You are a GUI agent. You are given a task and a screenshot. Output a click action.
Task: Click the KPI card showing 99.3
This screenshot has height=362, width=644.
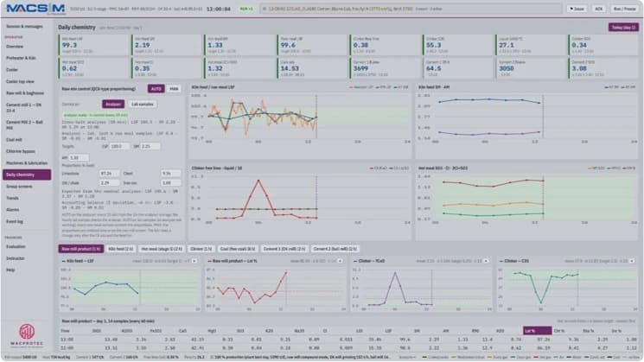click(x=94, y=45)
